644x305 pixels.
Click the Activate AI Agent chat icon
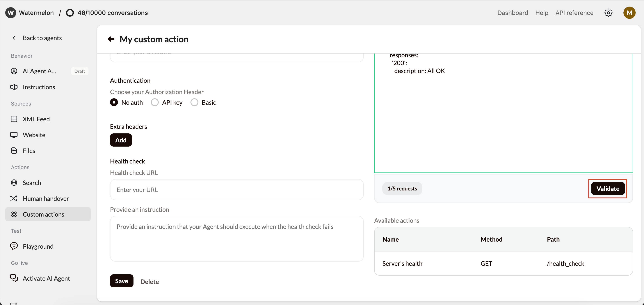click(14, 278)
